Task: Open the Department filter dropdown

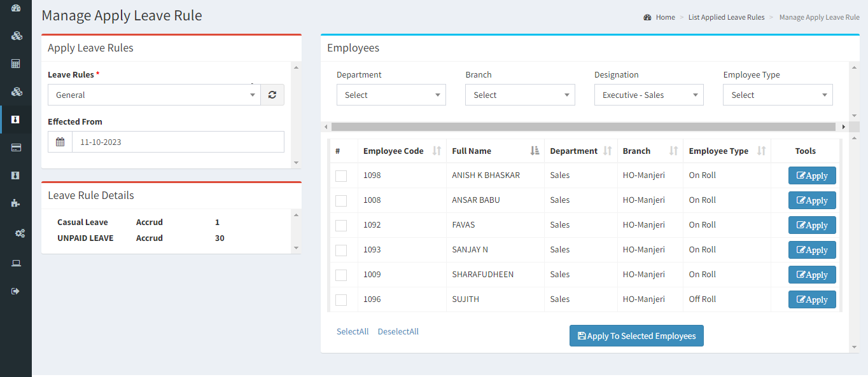Action: tap(391, 95)
